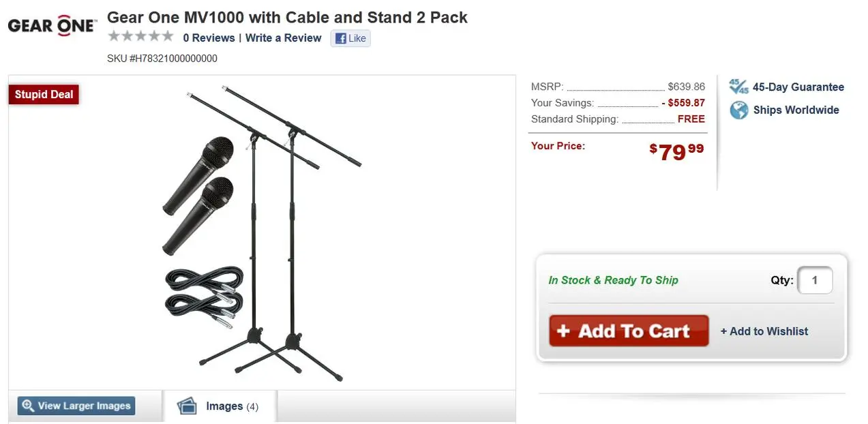Click the $79.99 Your Price amount
Screen dimensions: 868x424
click(676, 151)
